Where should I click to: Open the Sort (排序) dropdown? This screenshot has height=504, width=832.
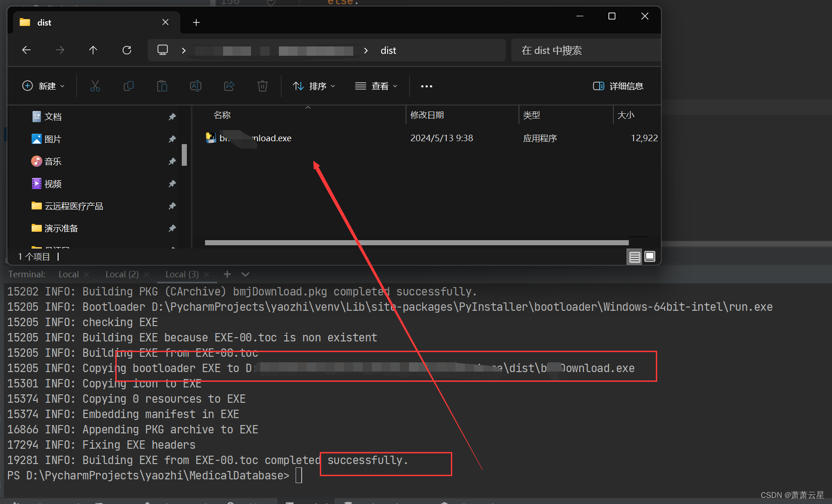pyautogui.click(x=314, y=86)
